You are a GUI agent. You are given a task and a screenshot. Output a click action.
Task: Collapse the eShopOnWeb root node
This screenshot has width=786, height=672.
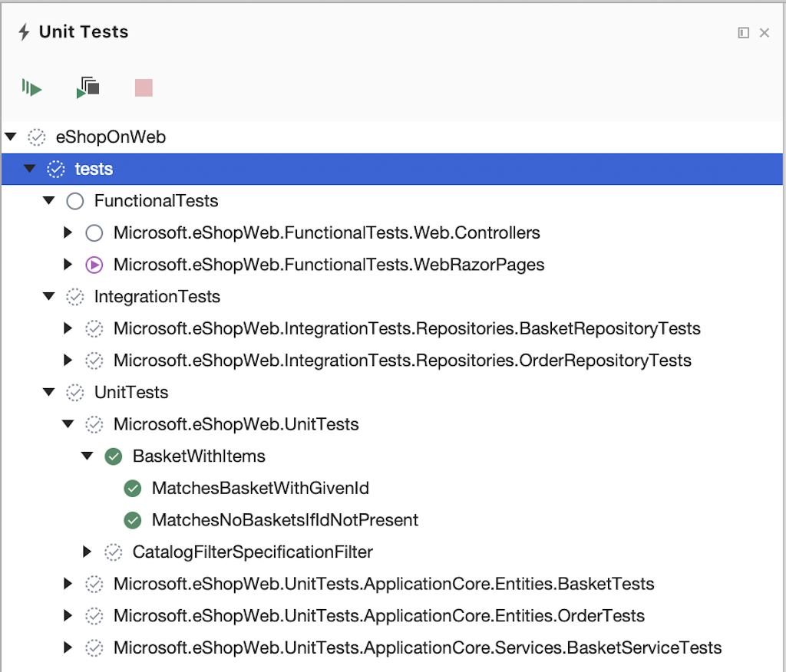pos(11,137)
